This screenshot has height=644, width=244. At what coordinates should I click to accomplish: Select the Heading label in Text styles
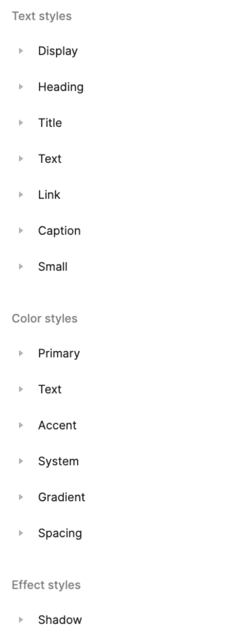coord(61,87)
